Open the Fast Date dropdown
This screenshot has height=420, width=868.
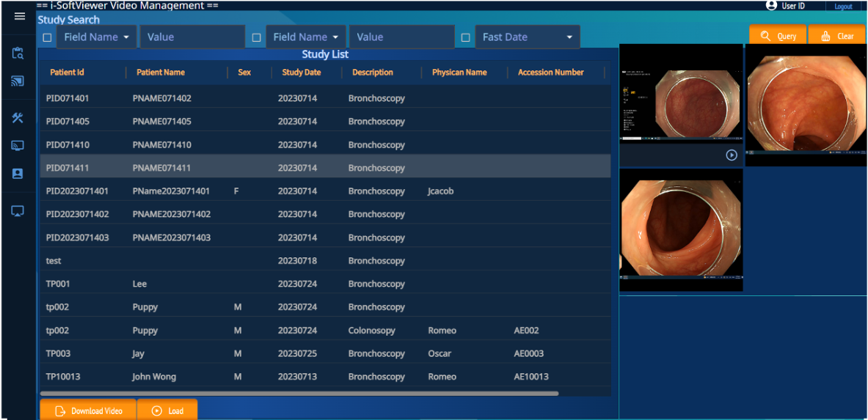point(528,37)
